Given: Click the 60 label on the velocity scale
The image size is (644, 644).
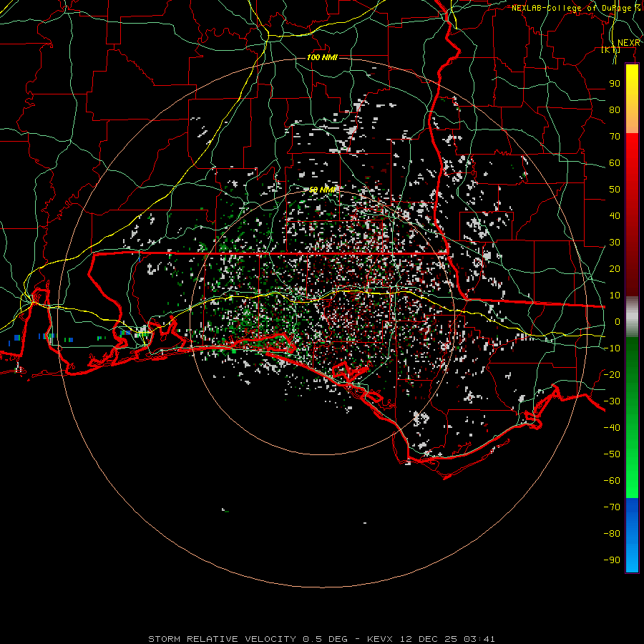Looking at the screenshot, I should pyautogui.click(x=615, y=163).
